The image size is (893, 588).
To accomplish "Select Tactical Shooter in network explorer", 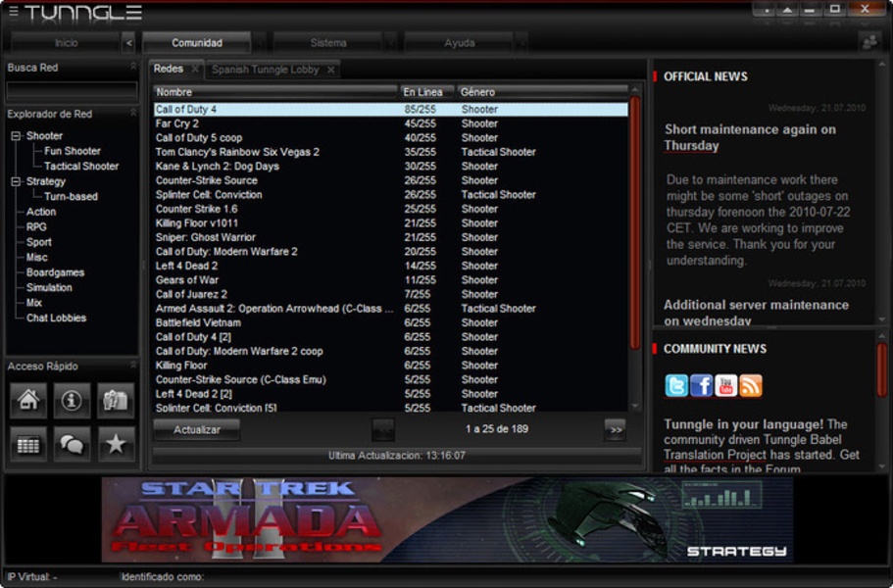I will pyautogui.click(x=81, y=166).
